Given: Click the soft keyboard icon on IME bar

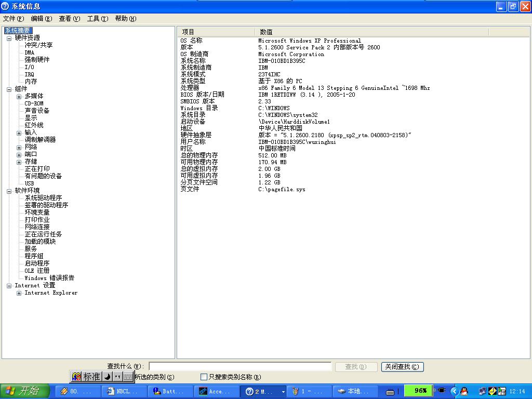Looking at the screenshot, I should tap(128, 377).
